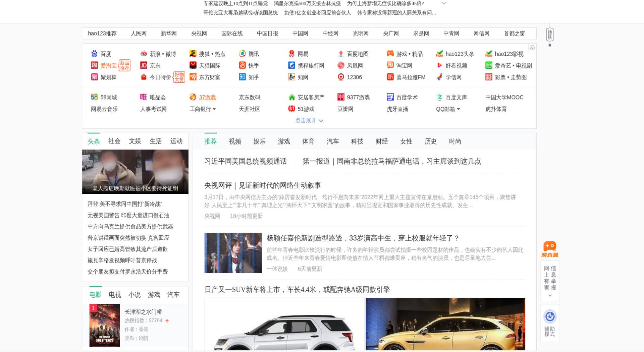The image size is (644, 352).
Task: Open the 央视网 link in top bar
Action: [x=199, y=34]
